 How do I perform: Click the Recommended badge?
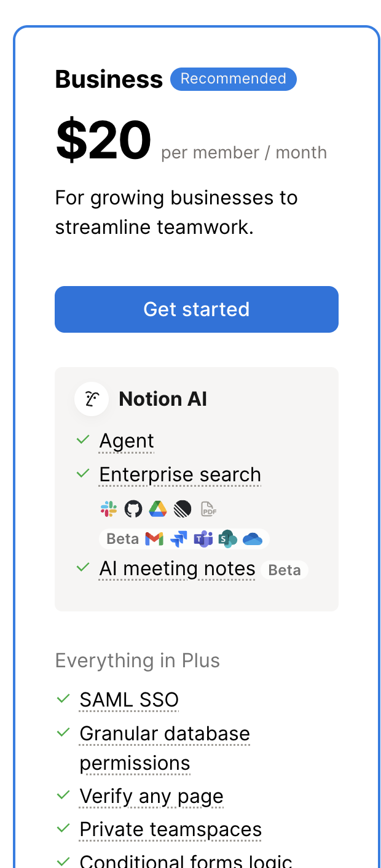tap(234, 79)
